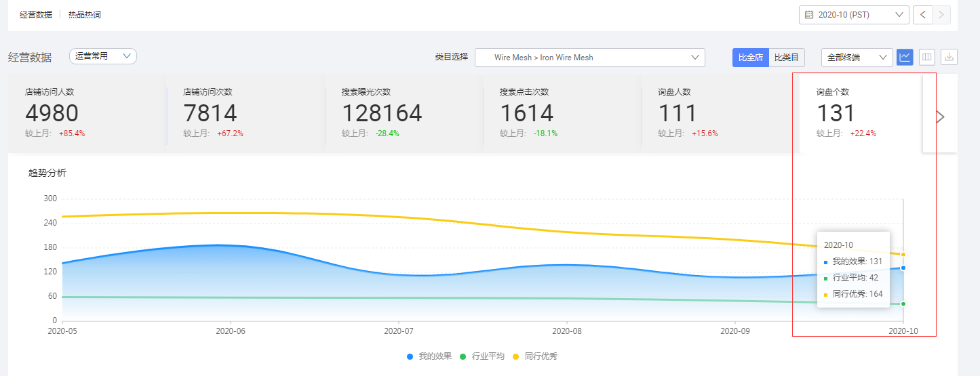Click the download data icon
Viewport: 980px width, 376px height.
coord(949,58)
